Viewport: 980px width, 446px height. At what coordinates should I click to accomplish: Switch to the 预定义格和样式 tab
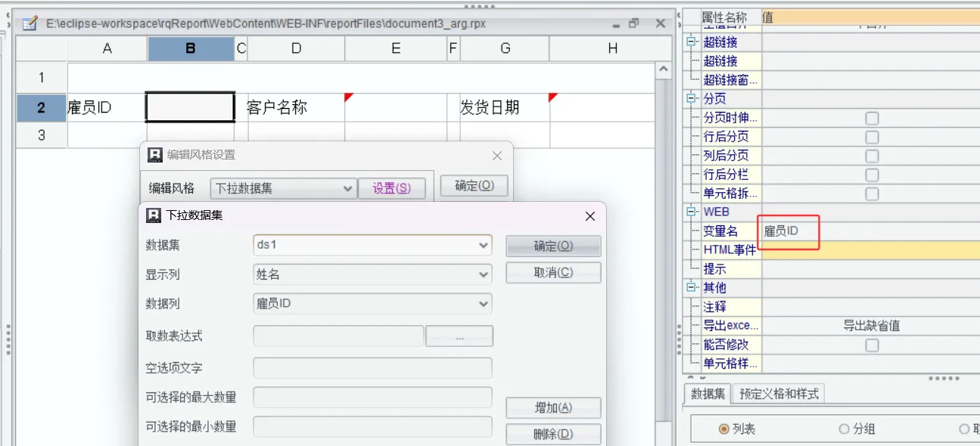click(778, 392)
